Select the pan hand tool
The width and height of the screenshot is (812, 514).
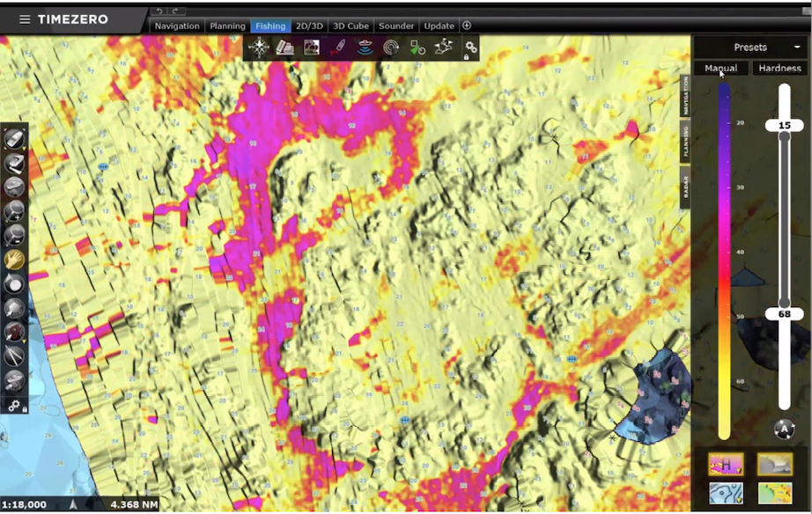[x=15, y=260]
